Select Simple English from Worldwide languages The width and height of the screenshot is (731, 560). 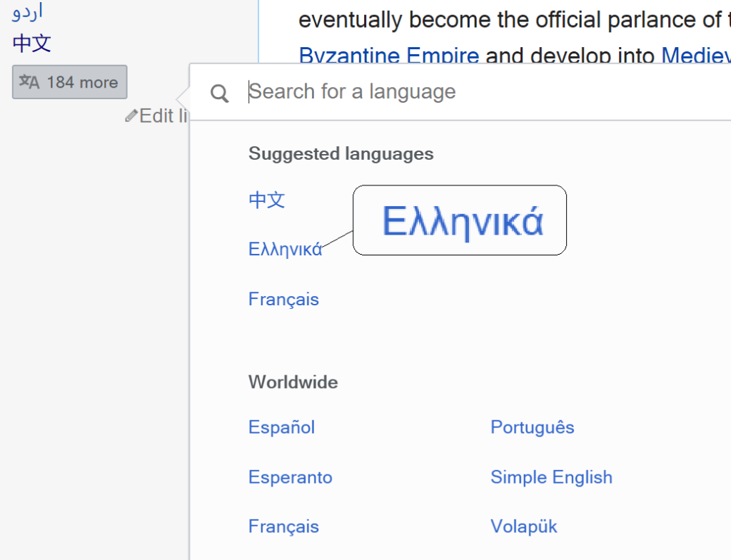pyautogui.click(x=551, y=477)
